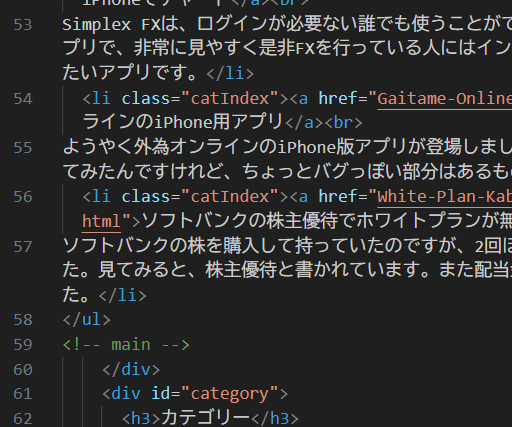Click 株主優待と書かれています text
The width and height of the screenshot is (512, 427).
313,271
